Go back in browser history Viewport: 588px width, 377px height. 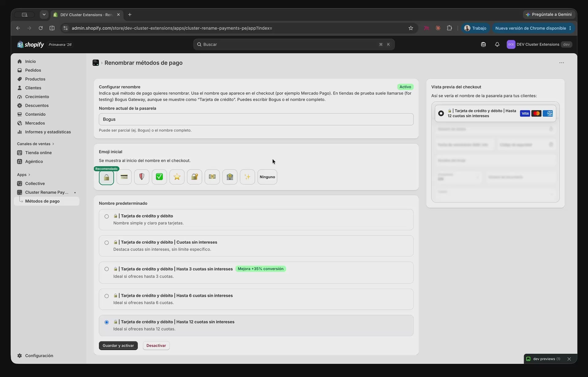[x=18, y=28]
